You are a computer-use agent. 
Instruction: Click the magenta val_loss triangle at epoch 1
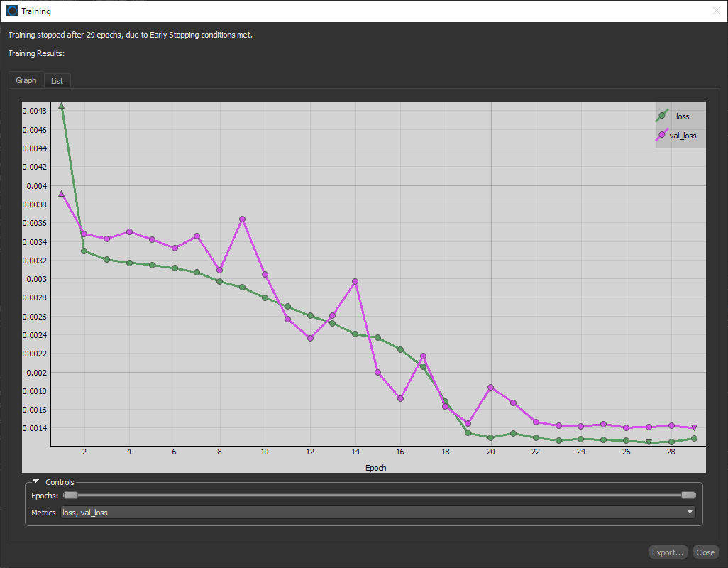62,194
